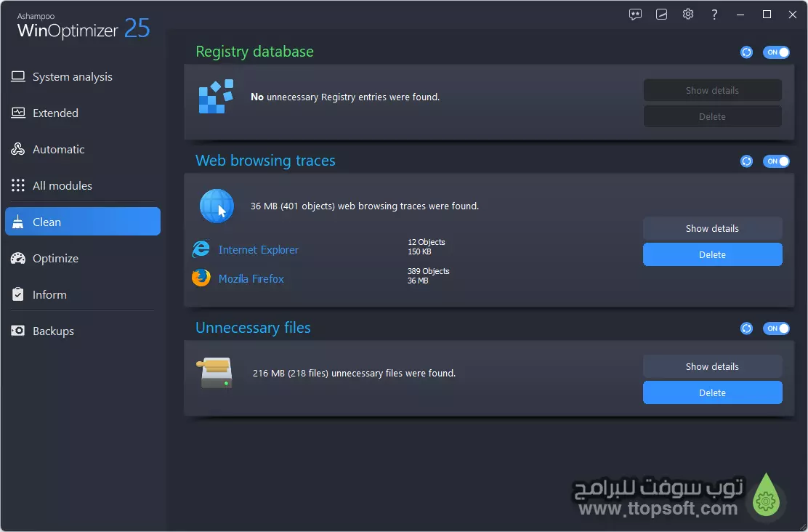The image size is (808, 532).
Task: Click the Optimize gauge icon
Action: pyautogui.click(x=18, y=258)
